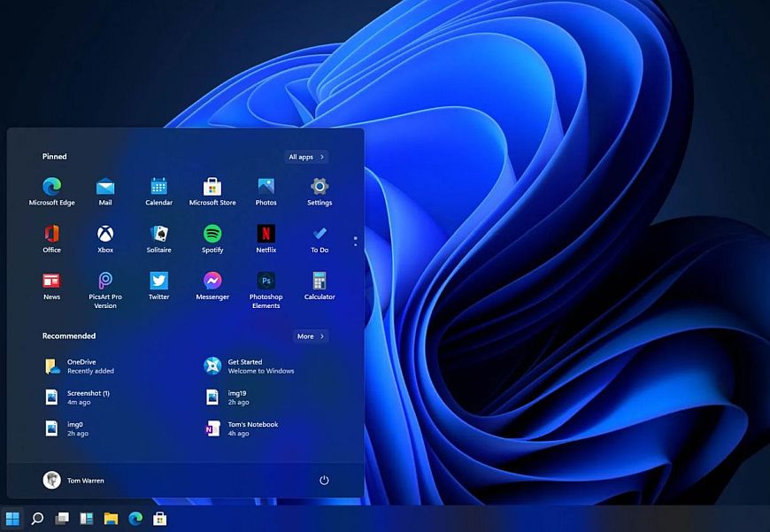Launch the Photos app

click(266, 191)
